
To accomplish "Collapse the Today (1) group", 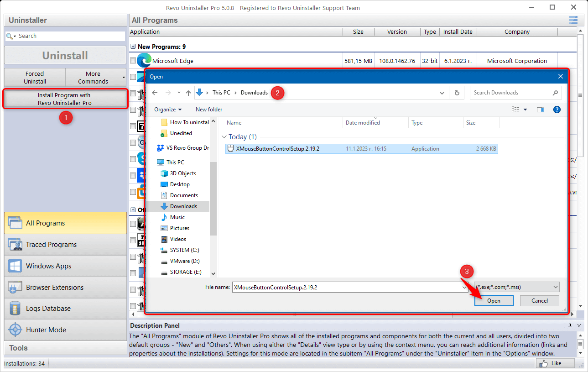I will (224, 137).
